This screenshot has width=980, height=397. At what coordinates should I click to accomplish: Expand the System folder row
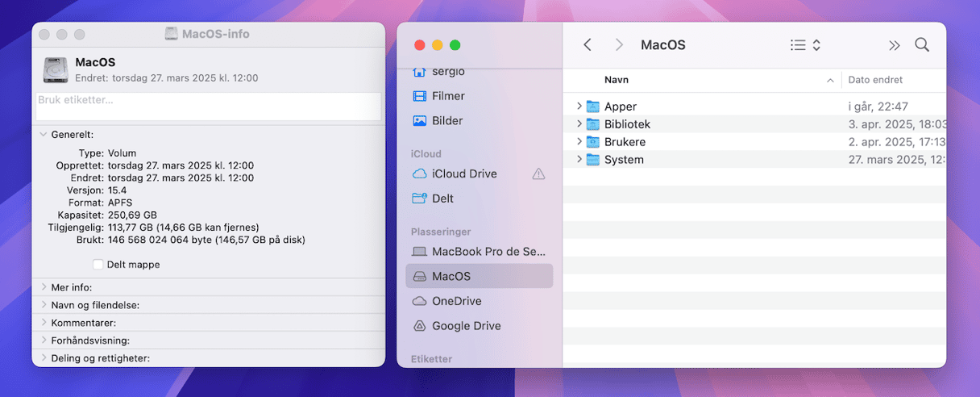click(579, 160)
